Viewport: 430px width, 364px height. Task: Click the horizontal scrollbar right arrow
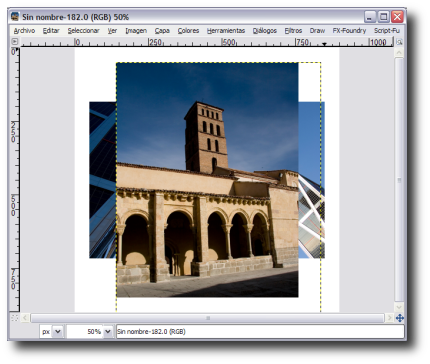point(389,318)
